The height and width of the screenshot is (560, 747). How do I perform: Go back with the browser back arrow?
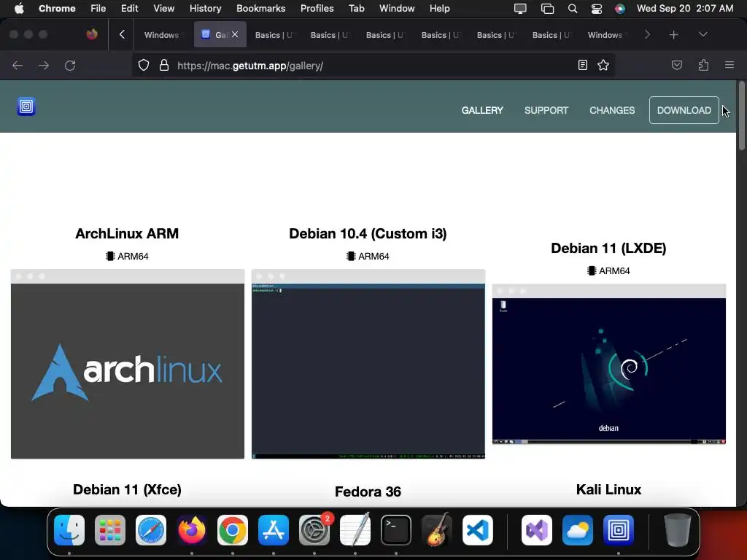pyautogui.click(x=18, y=65)
